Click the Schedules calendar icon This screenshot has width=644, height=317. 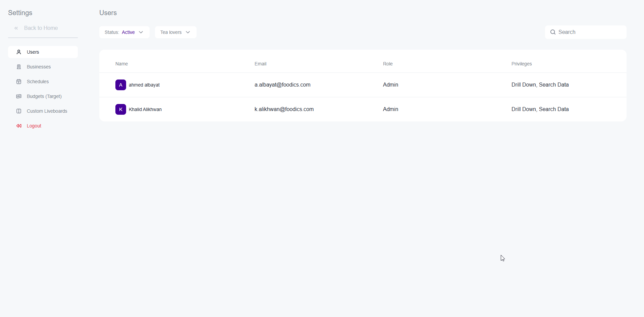pos(19,82)
